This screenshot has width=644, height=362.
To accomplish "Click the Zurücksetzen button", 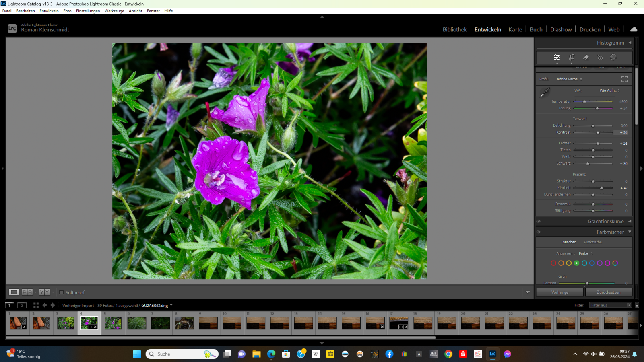I will pos(609,292).
